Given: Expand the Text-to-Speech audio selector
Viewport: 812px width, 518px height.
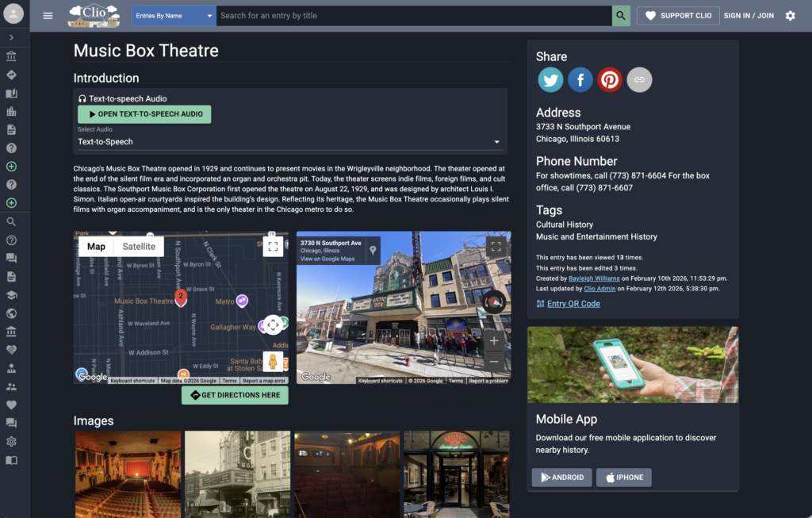Looking at the screenshot, I should [497, 141].
